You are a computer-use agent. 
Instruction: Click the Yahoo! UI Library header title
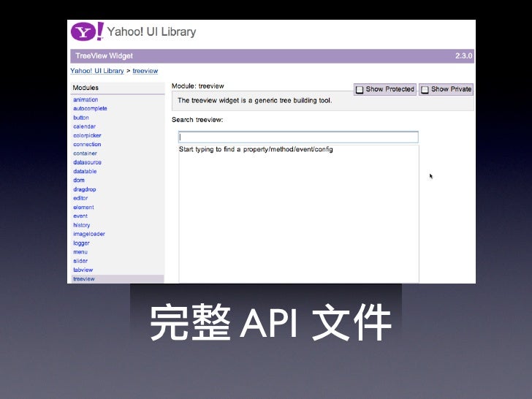pyautogui.click(x=152, y=31)
